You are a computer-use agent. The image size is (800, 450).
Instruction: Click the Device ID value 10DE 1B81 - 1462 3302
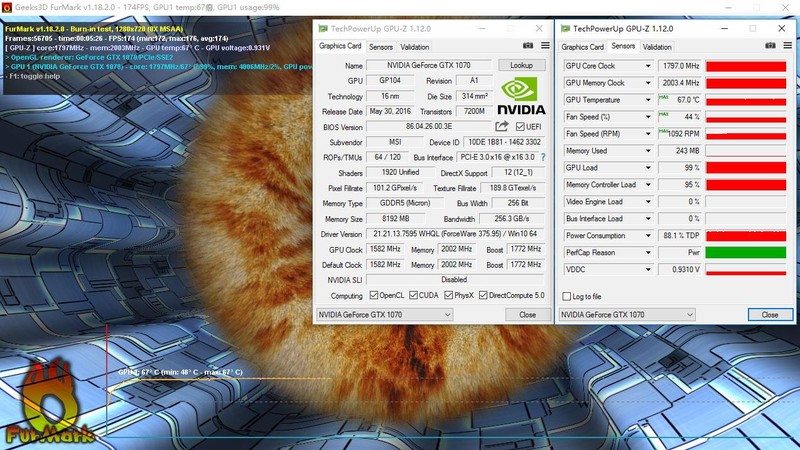click(x=504, y=142)
